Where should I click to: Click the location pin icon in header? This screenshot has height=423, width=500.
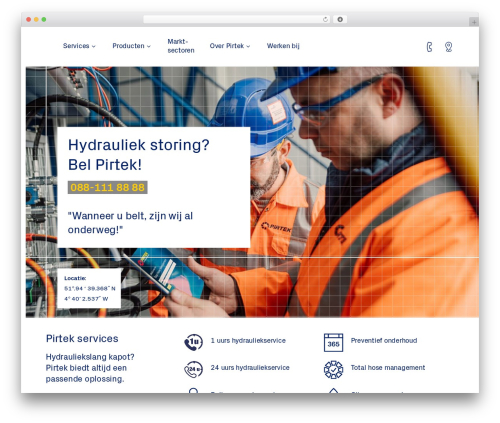point(449,47)
